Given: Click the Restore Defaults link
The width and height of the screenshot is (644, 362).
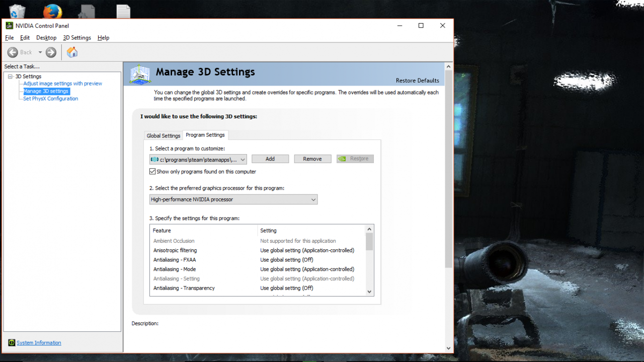Looking at the screenshot, I should (x=417, y=81).
